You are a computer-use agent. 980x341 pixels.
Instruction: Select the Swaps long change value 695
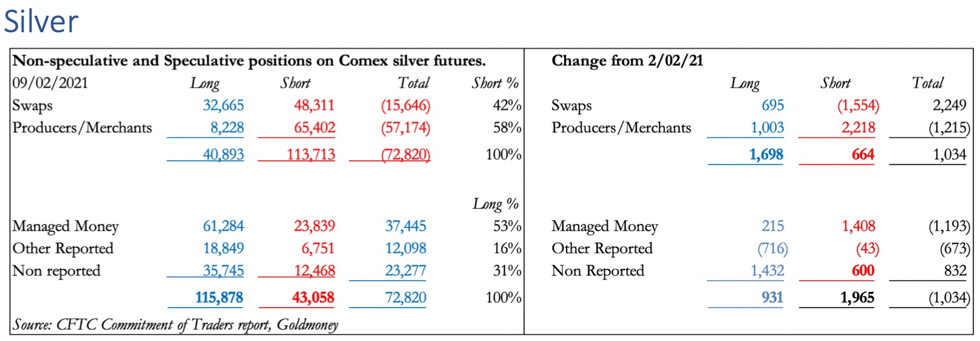772,106
